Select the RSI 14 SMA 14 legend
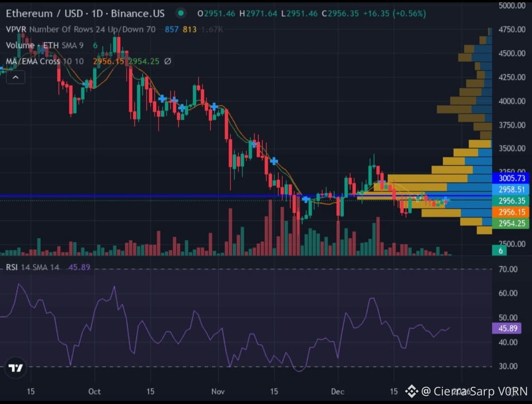The width and height of the screenshot is (532, 404). pyautogui.click(x=32, y=267)
